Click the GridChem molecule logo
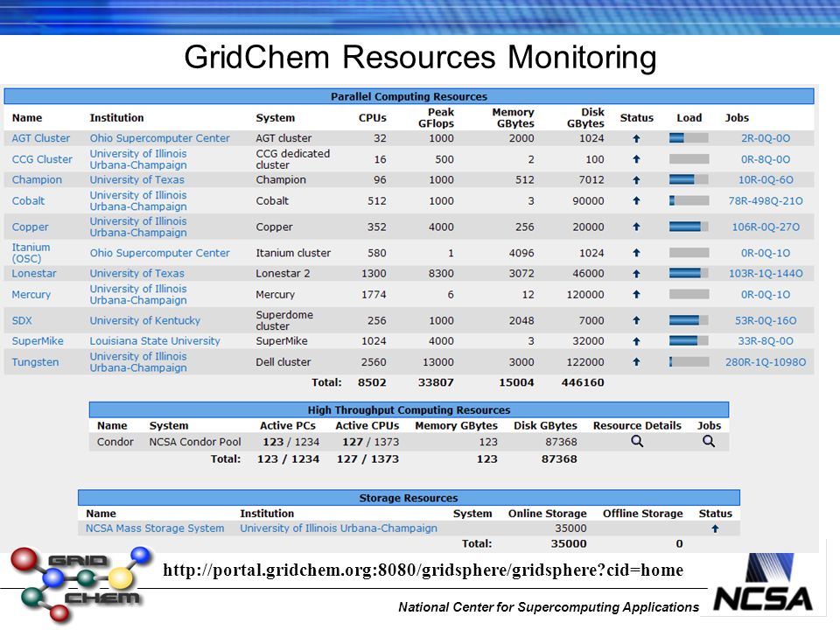The height and width of the screenshot is (630, 840). (x=80, y=584)
